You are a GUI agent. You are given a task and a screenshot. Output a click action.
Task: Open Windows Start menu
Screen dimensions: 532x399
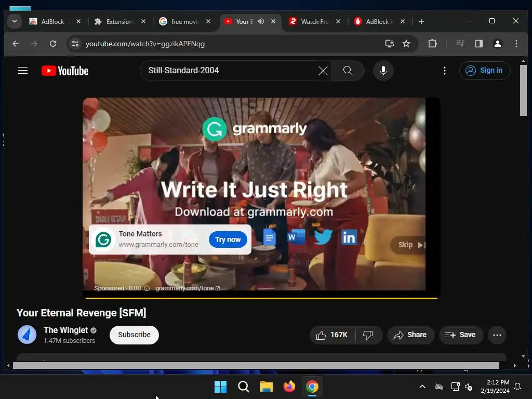click(x=220, y=387)
